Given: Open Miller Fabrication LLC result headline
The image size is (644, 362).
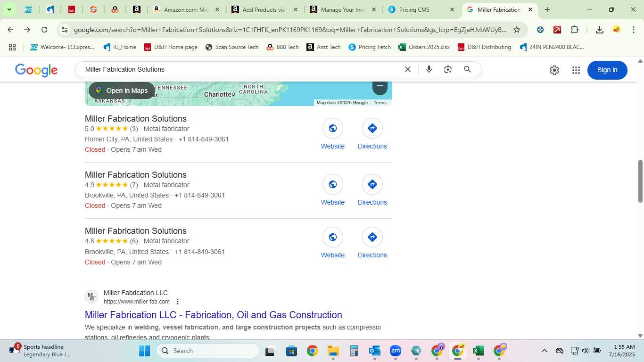Looking at the screenshot, I should coord(214,315).
